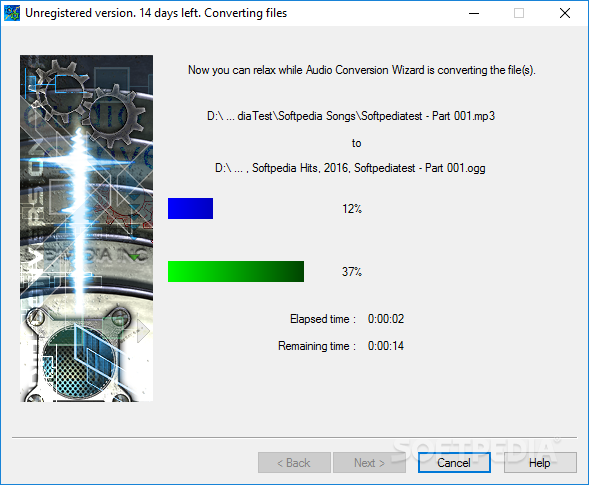This screenshot has height=485, width=589.
Task: Click the disabled Next button
Action: [x=369, y=462]
